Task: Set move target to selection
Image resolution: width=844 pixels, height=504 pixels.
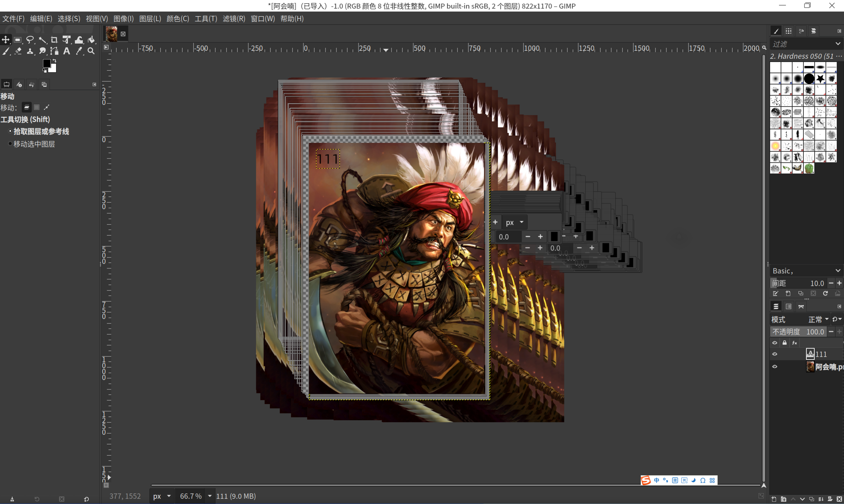Action: click(37, 107)
